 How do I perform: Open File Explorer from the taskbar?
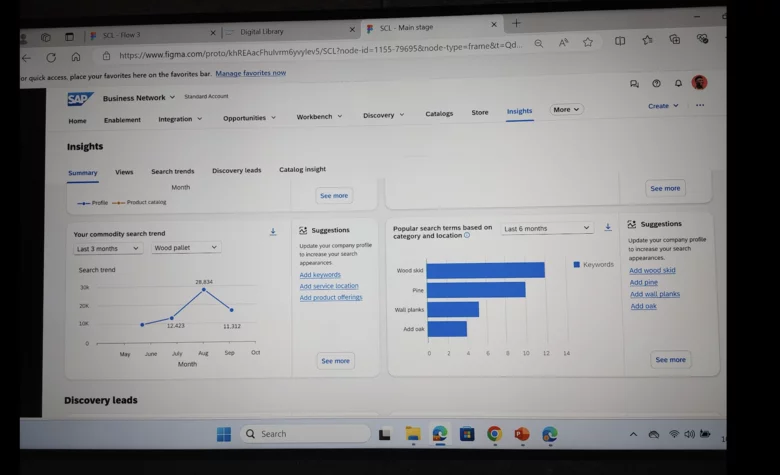pyautogui.click(x=413, y=434)
